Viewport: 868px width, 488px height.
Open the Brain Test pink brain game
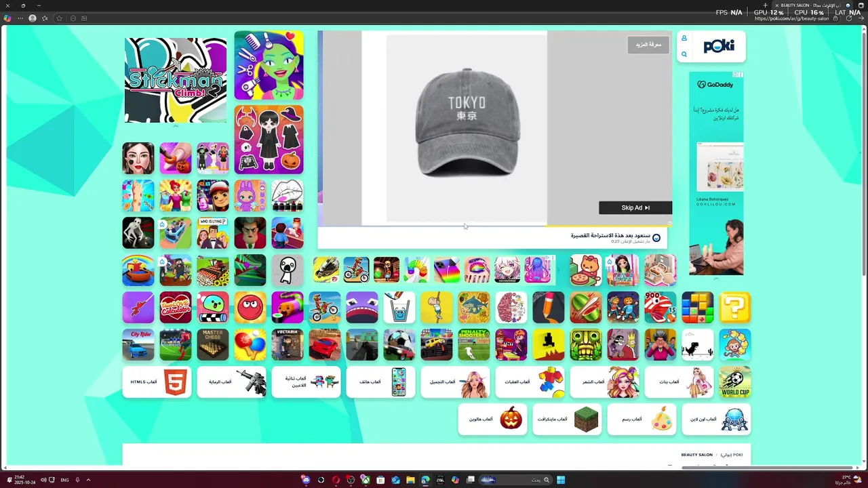(511, 308)
